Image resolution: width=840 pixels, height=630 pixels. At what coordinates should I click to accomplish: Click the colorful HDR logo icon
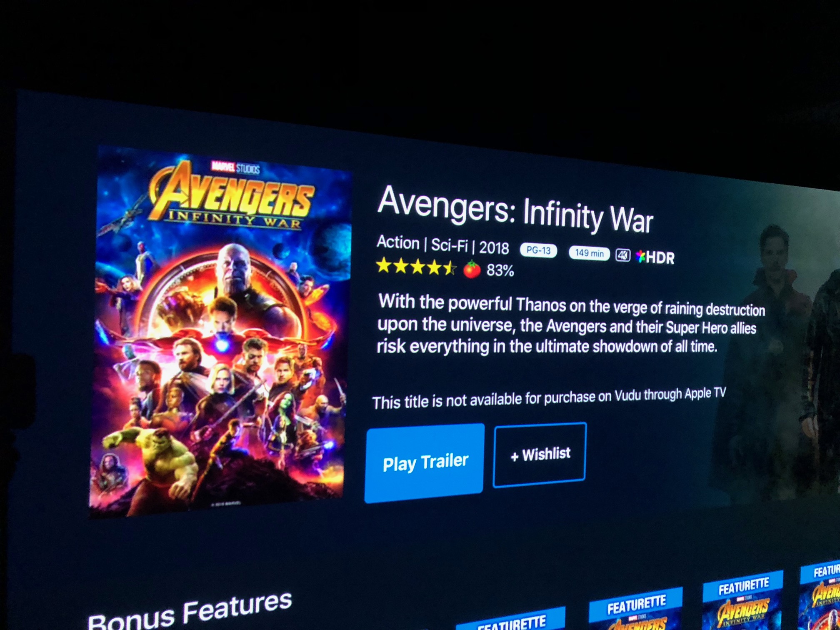pyautogui.click(x=640, y=256)
